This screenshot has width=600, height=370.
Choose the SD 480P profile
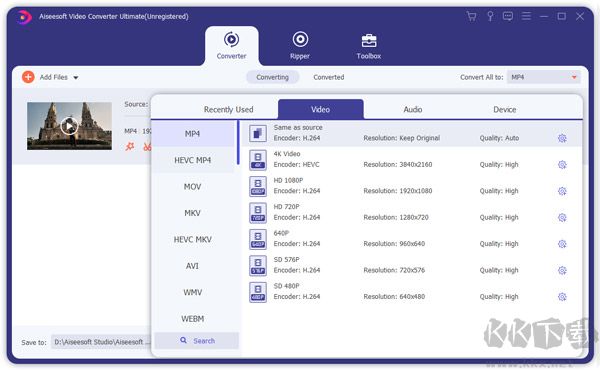[411, 292]
